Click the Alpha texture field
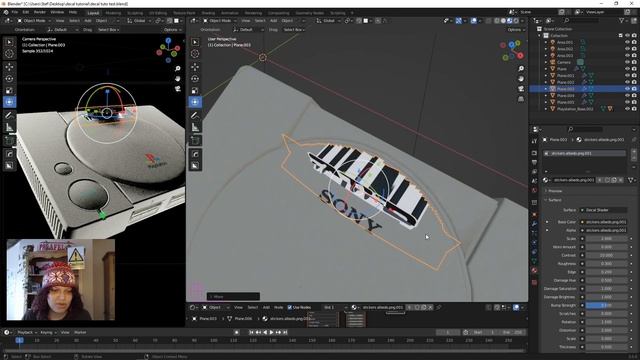This screenshot has height=360, width=640. point(604,230)
